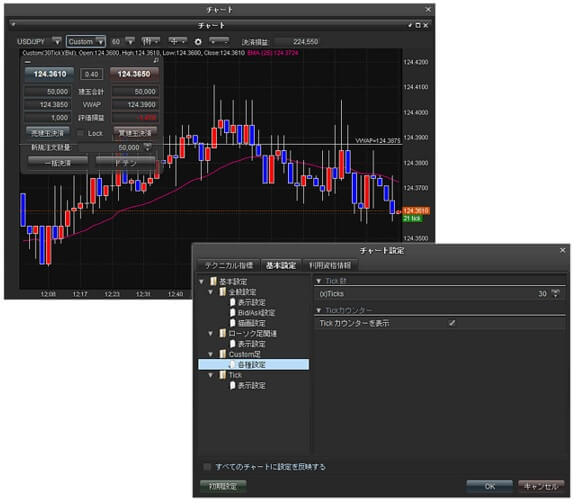Viewport: 576px width, 504px height.
Task: Click the page icon beside Bid/Ask設定
Action: 232,312
